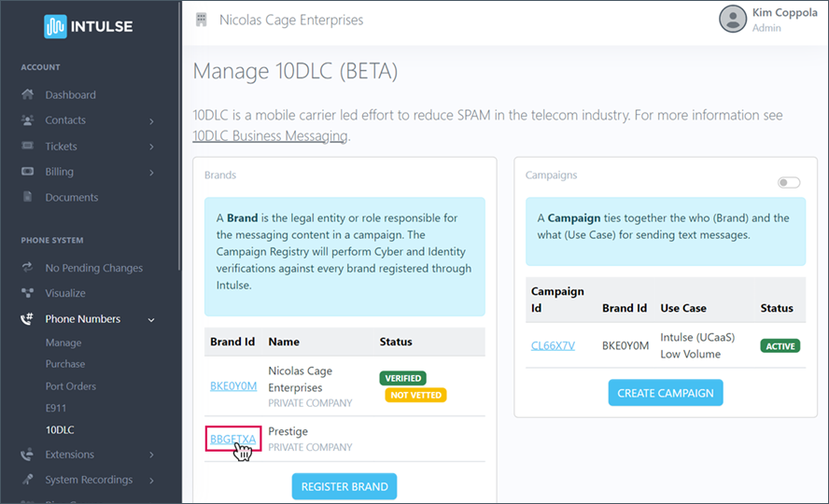Screen dimensions: 829x504
Task: Open the Purchase phone numbers page
Action: click(65, 364)
